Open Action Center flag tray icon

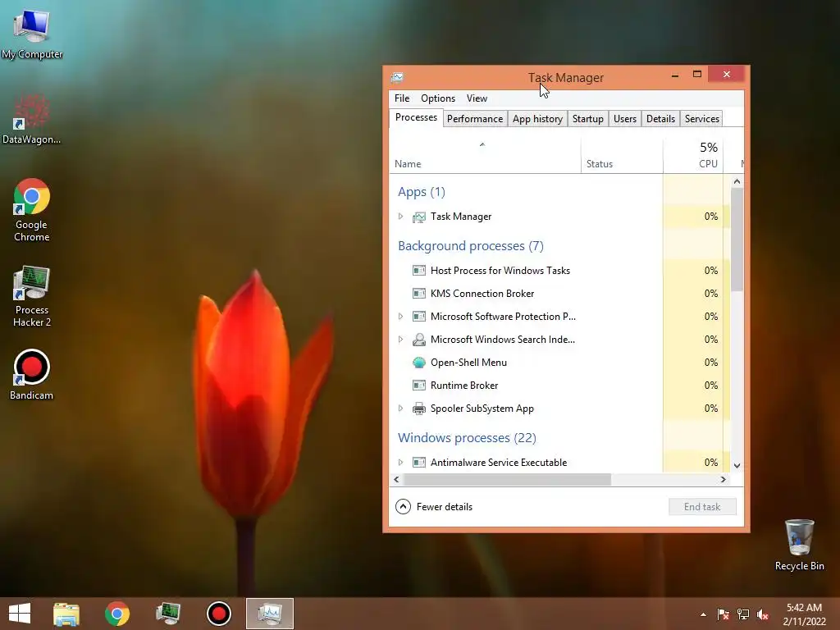pyautogui.click(x=723, y=614)
